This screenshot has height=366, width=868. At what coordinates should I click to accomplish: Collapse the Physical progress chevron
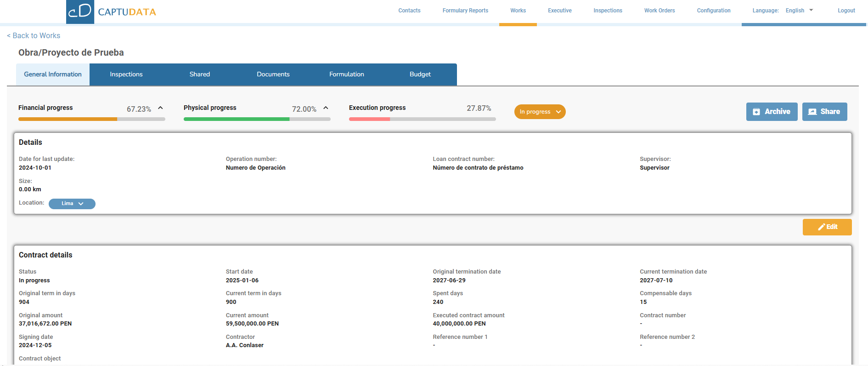pos(326,108)
